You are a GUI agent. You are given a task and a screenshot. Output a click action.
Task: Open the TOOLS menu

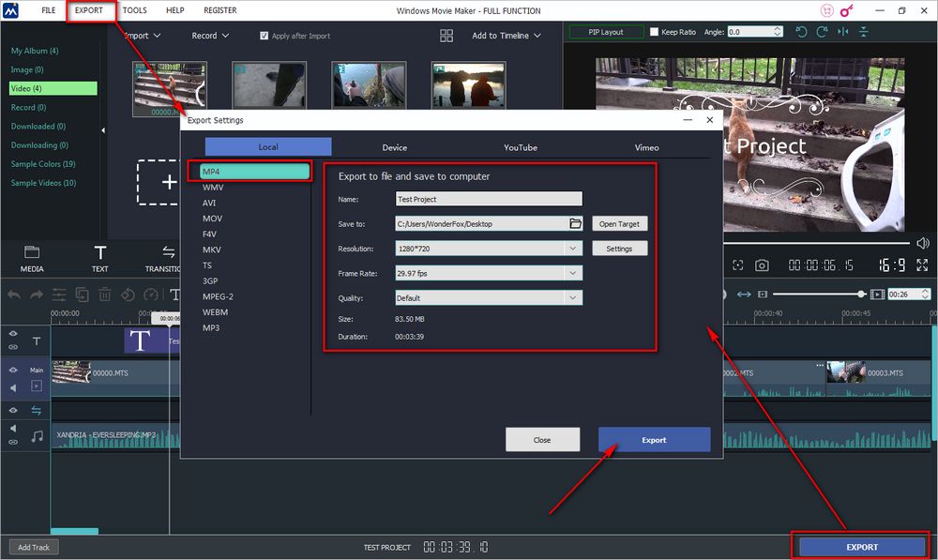click(135, 10)
